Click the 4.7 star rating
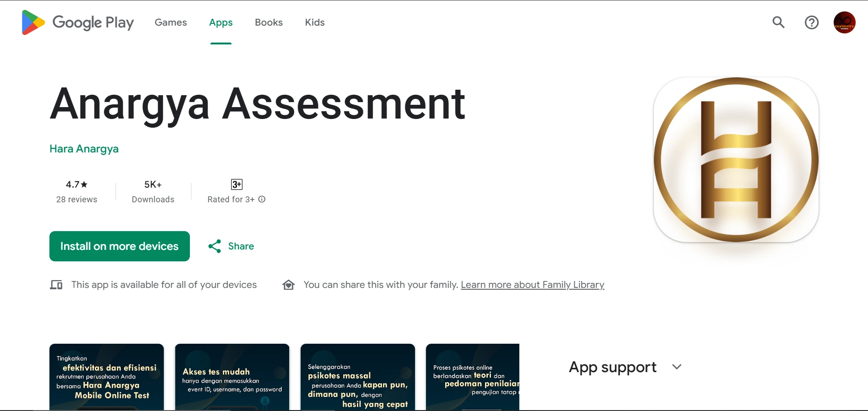The image size is (868, 411). (76, 184)
